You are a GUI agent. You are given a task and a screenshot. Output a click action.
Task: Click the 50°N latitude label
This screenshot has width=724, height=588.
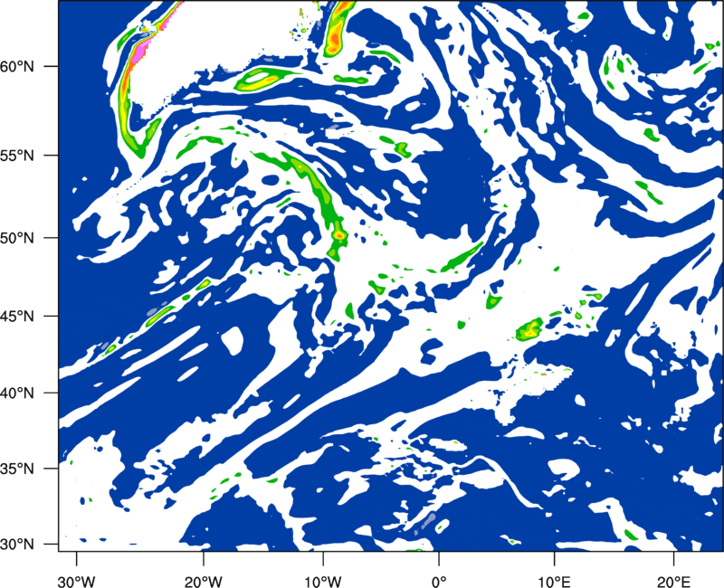(x=17, y=238)
